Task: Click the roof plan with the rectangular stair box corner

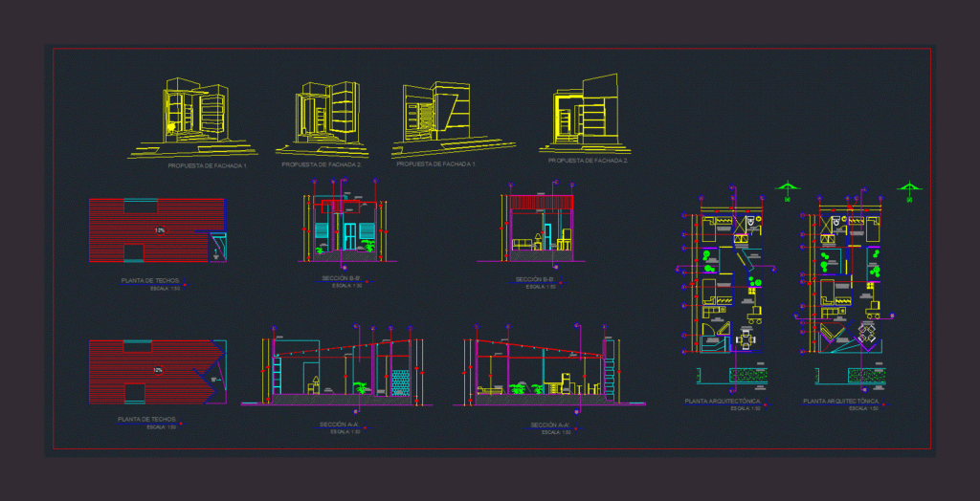Action: click(x=158, y=230)
